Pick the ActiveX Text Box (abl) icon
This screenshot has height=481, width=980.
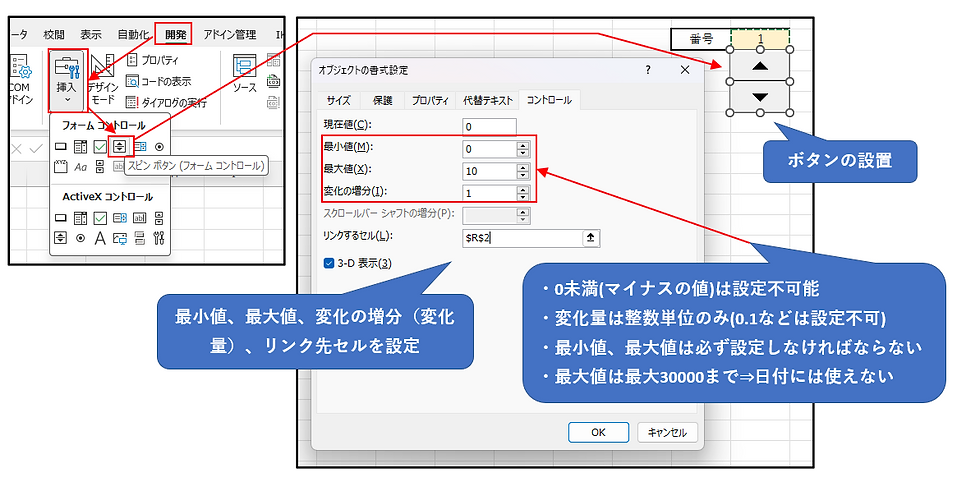tap(140, 218)
